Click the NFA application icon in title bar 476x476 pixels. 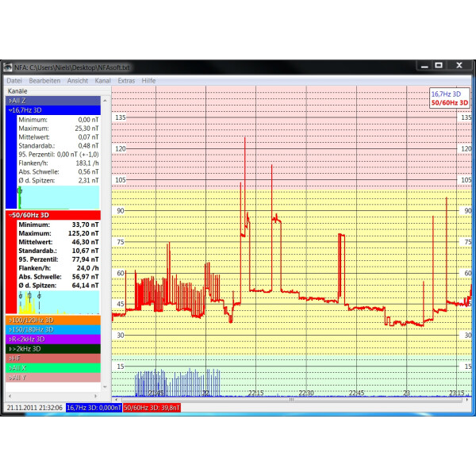7,67
